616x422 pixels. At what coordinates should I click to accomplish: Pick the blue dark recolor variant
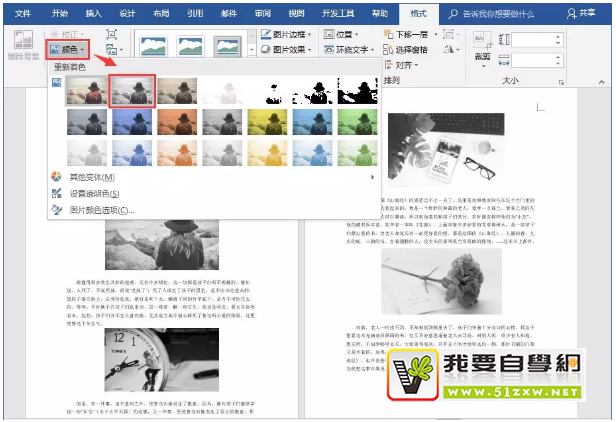[x=131, y=121]
